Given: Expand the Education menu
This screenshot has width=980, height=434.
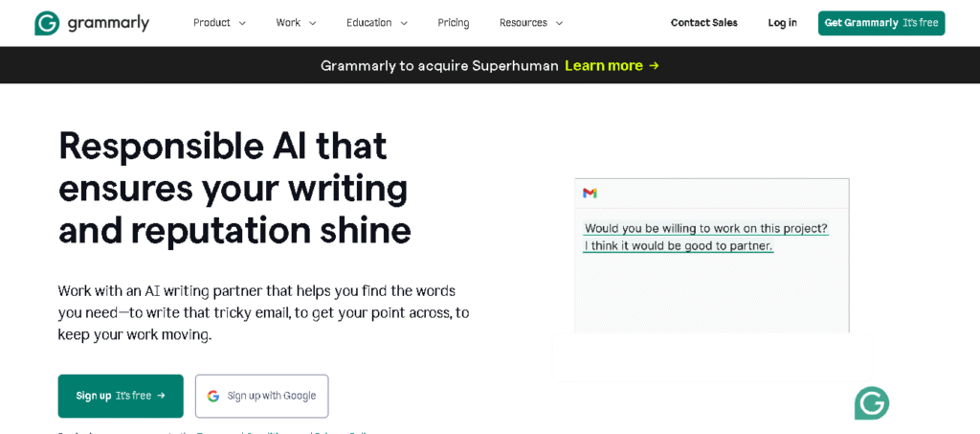Looking at the screenshot, I should pyautogui.click(x=377, y=23).
